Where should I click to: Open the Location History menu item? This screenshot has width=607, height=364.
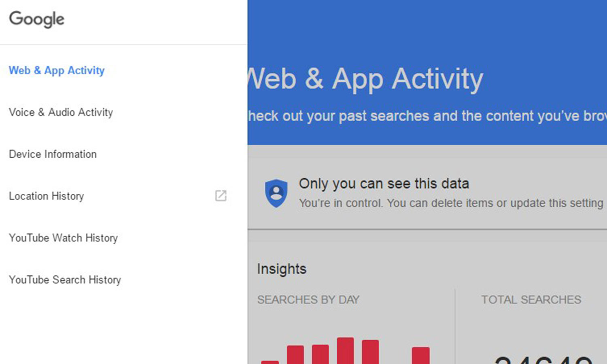[x=46, y=196]
